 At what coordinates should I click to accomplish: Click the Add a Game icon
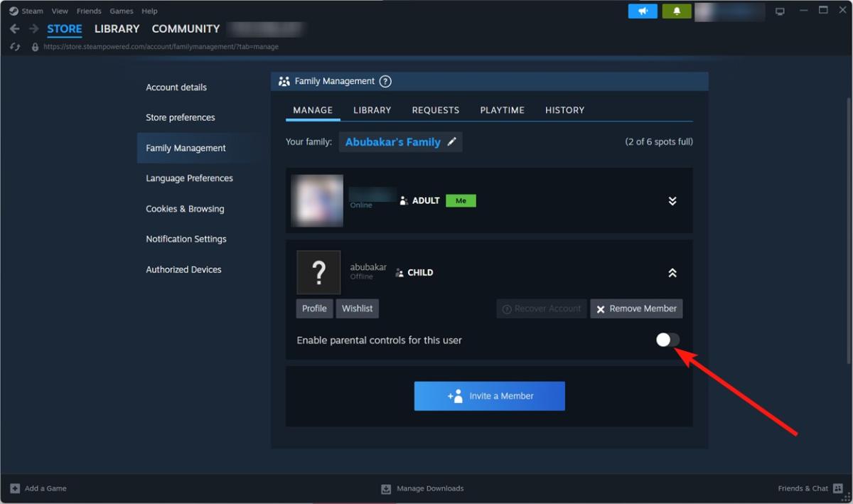click(x=16, y=488)
